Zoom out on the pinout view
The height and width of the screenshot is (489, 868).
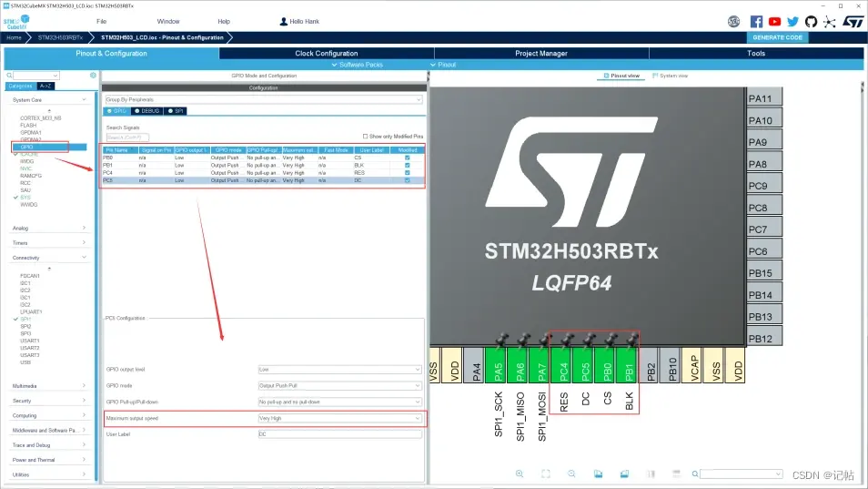(x=571, y=474)
